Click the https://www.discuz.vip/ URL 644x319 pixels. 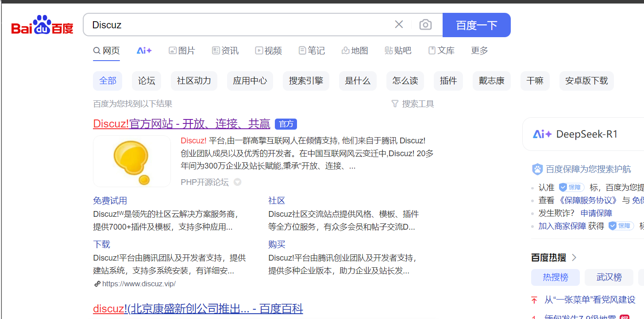click(139, 284)
